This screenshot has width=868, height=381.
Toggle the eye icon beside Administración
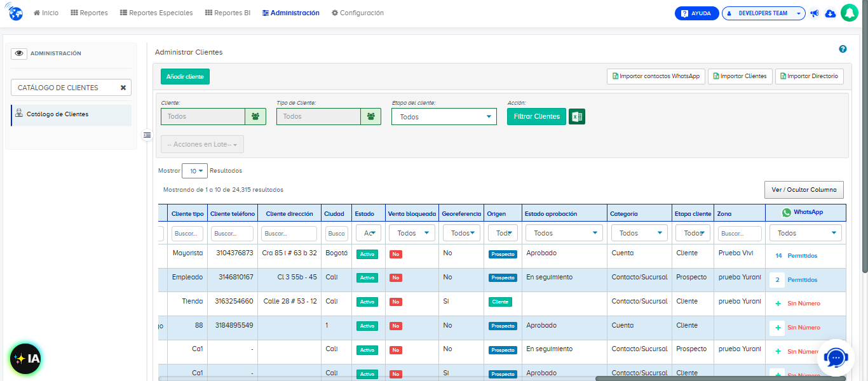(x=18, y=53)
